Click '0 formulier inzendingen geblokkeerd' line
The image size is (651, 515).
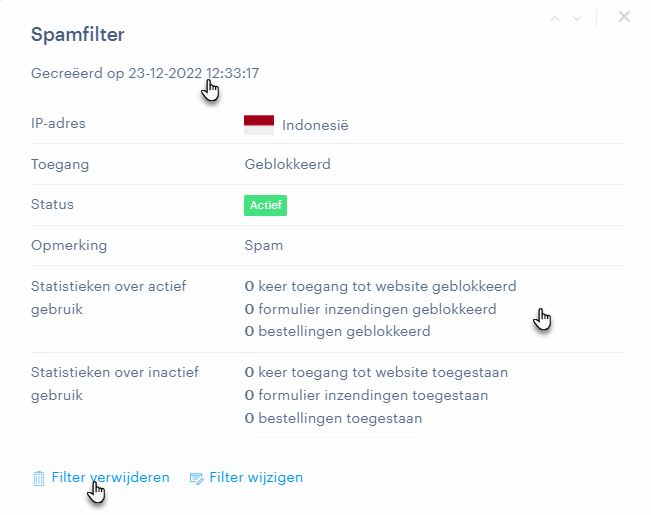(x=370, y=309)
